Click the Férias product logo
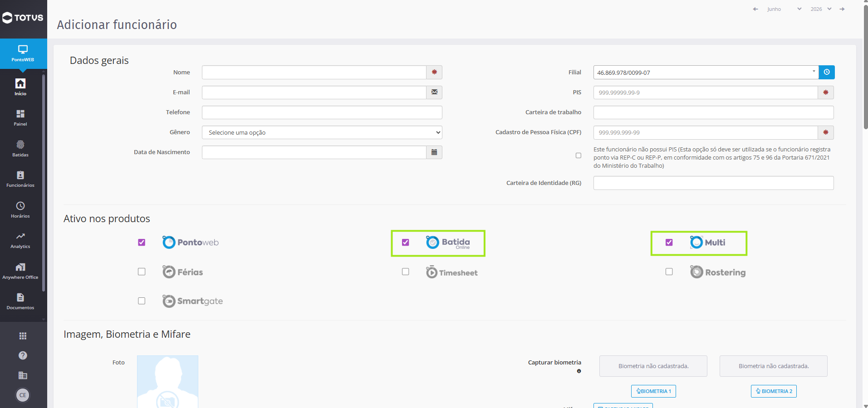868x408 pixels. (183, 272)
